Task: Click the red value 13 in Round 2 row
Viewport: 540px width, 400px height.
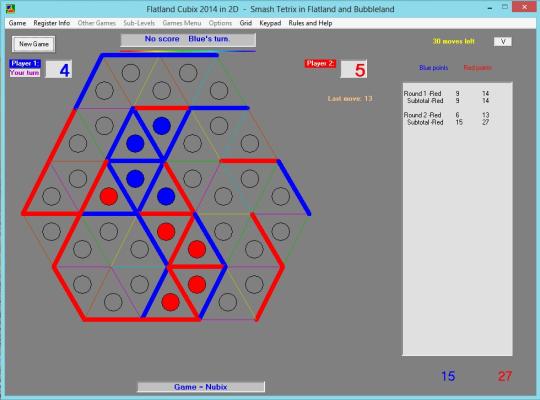Action: [486, 115]
